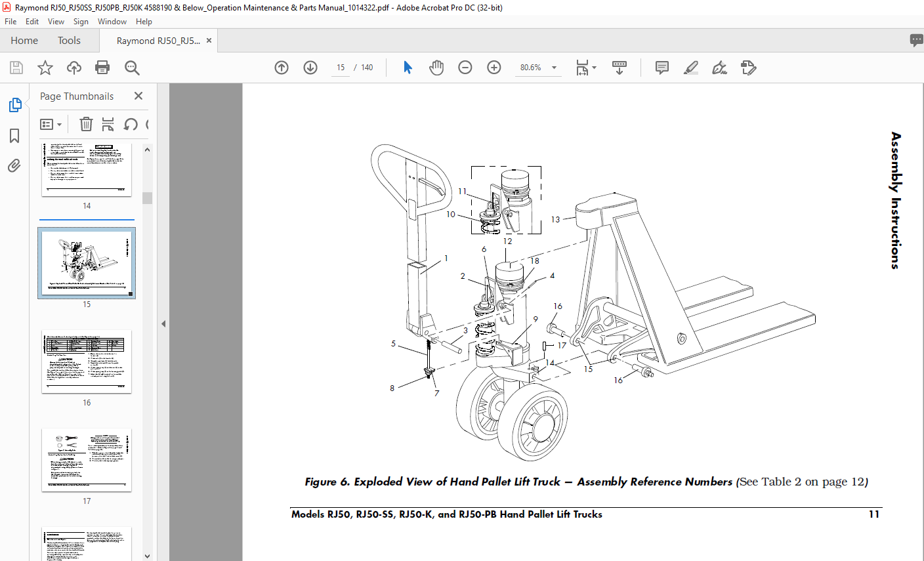Open the Edit menu

(32, 22)
